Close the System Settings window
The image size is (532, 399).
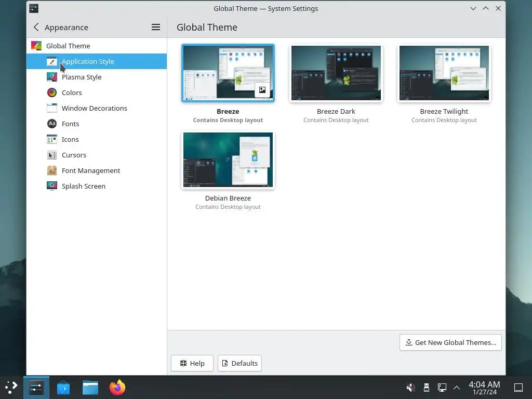coord(498,8)
